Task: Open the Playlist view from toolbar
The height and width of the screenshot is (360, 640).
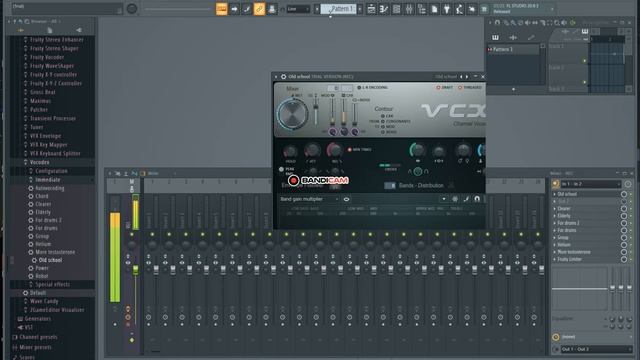Action: coord(371,9)
